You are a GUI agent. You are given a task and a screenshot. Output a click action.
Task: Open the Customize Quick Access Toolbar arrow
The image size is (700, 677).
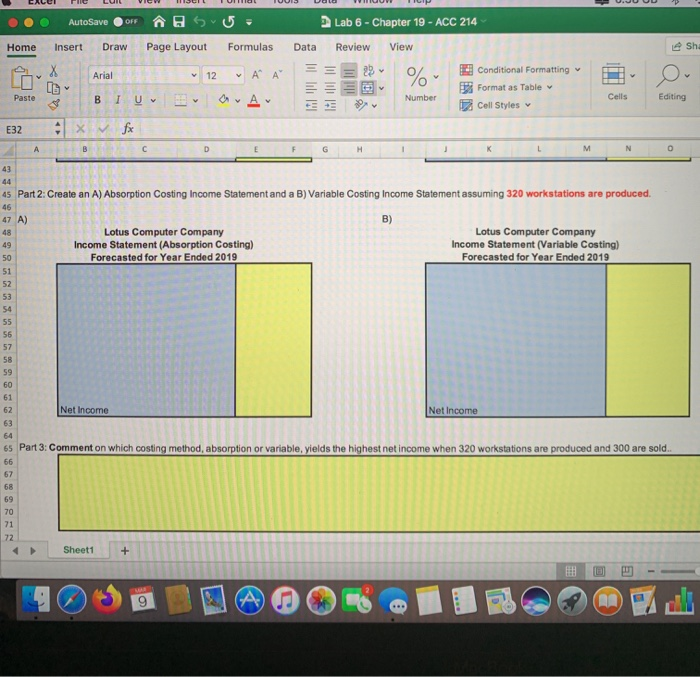[249, 22]
